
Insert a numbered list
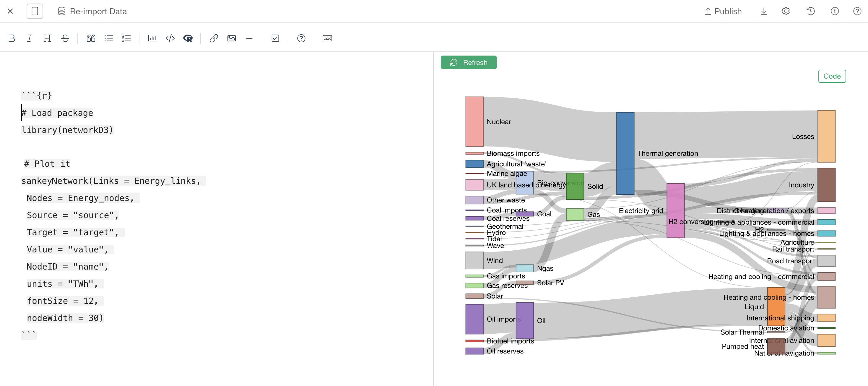pyautogui.click(x=126, y=38)
